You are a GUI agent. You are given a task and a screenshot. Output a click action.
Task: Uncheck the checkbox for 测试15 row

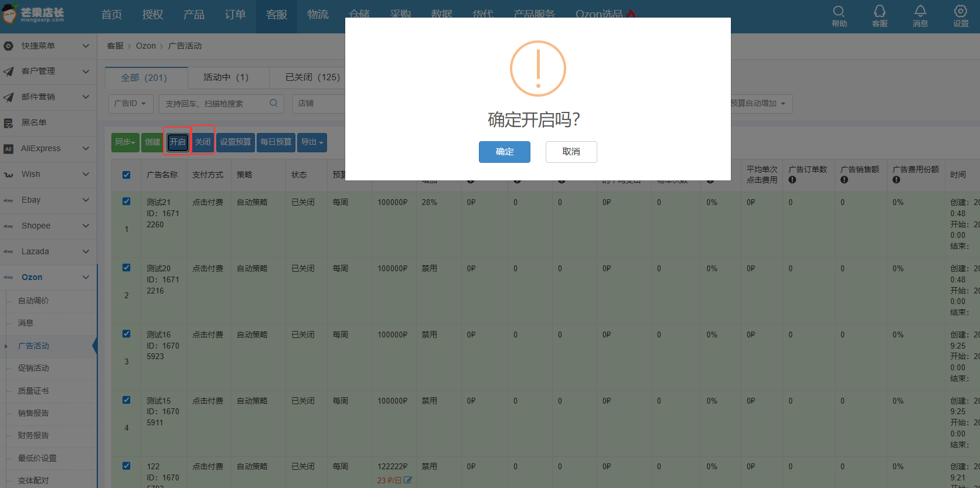coord(127,400)
